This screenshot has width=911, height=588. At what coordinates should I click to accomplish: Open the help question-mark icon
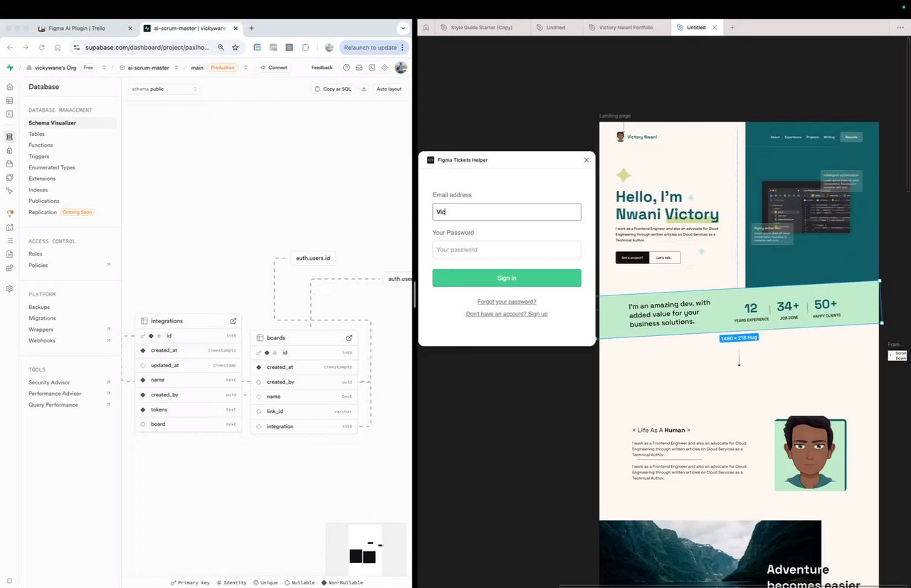[x=347, y=68]
